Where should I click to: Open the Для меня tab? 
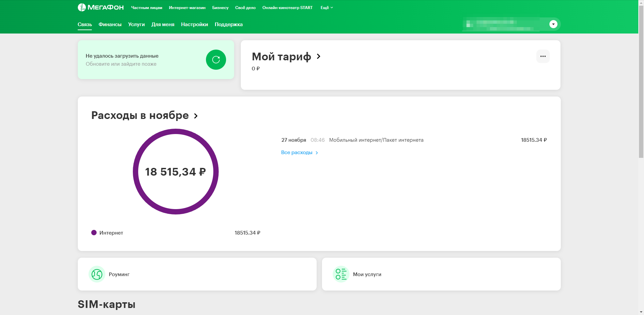click(x=163, y=24)
